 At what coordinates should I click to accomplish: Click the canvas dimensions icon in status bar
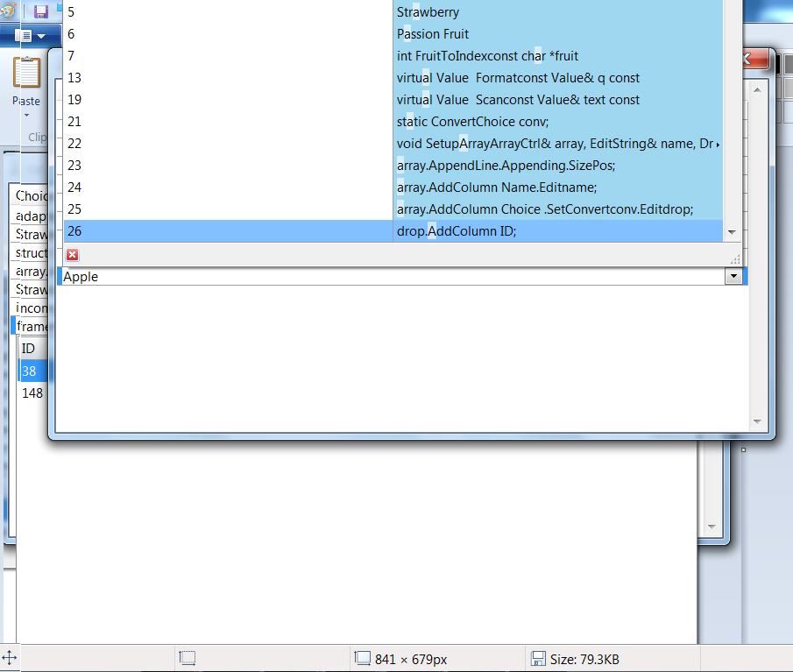pyautogui.click(x=362, y=659)
